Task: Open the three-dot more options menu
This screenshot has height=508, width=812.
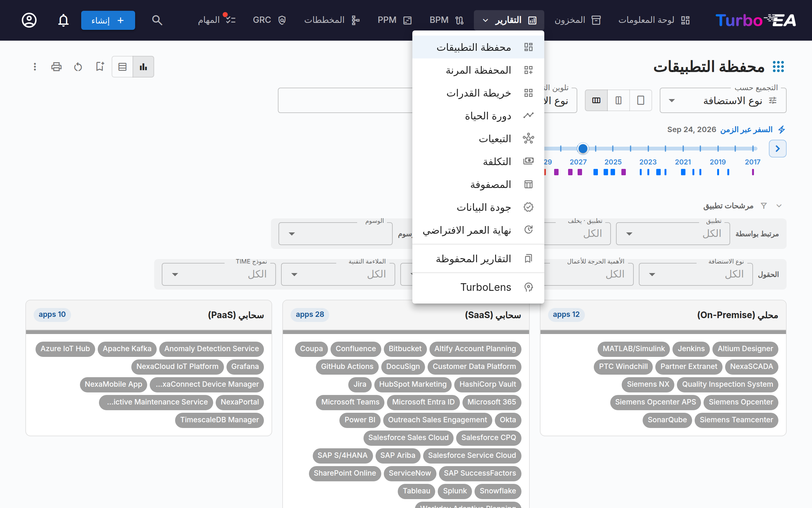Action: pos(35,67)
